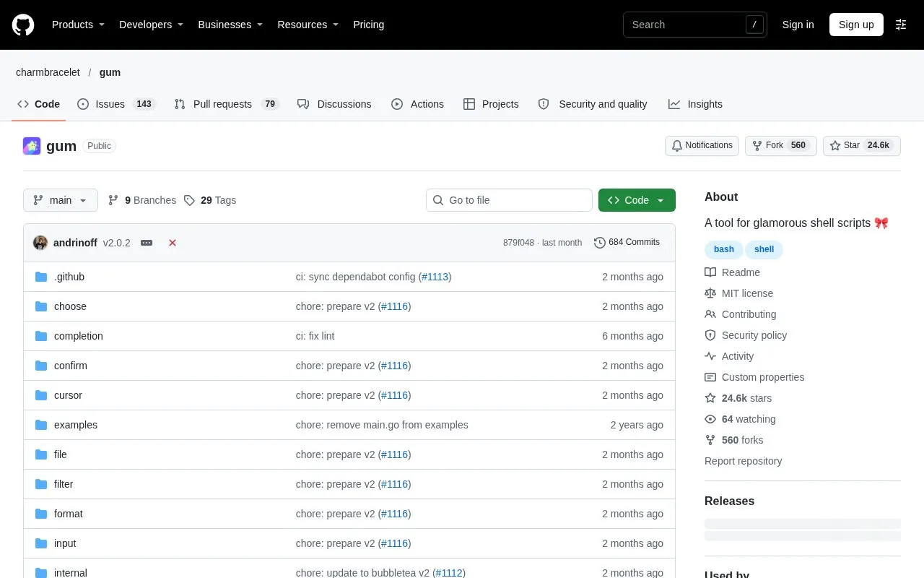Open the appearance settings icon near Sign up
The height and width of the screenshot is (578, 924).
click(x=901, y=25)
